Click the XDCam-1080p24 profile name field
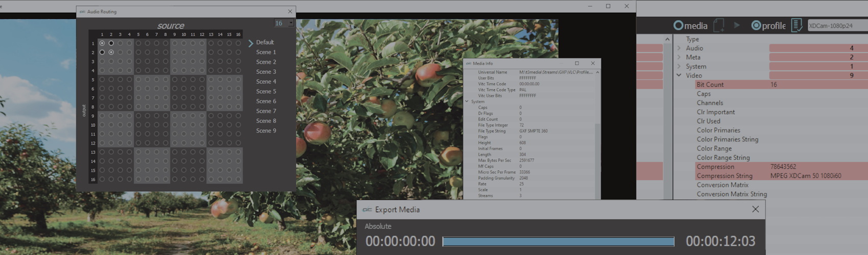The height and width of the screenshot is (255, 868). click(836, 25)
